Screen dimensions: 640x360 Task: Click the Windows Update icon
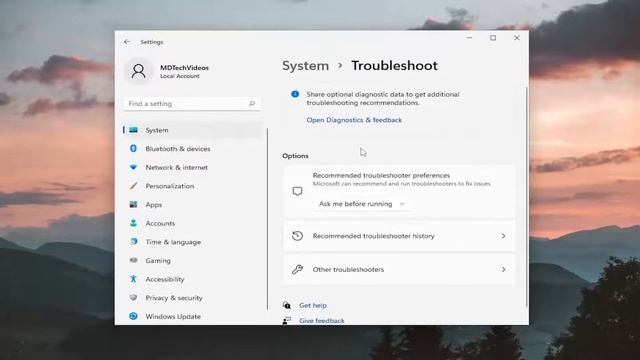point(133,316)
